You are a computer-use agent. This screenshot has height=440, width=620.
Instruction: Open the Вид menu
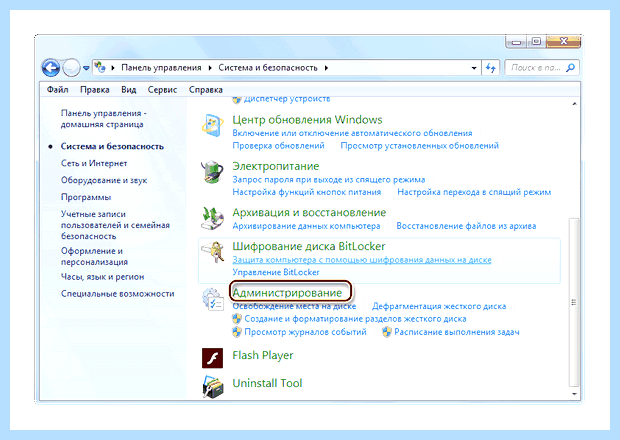coord(129,90)
